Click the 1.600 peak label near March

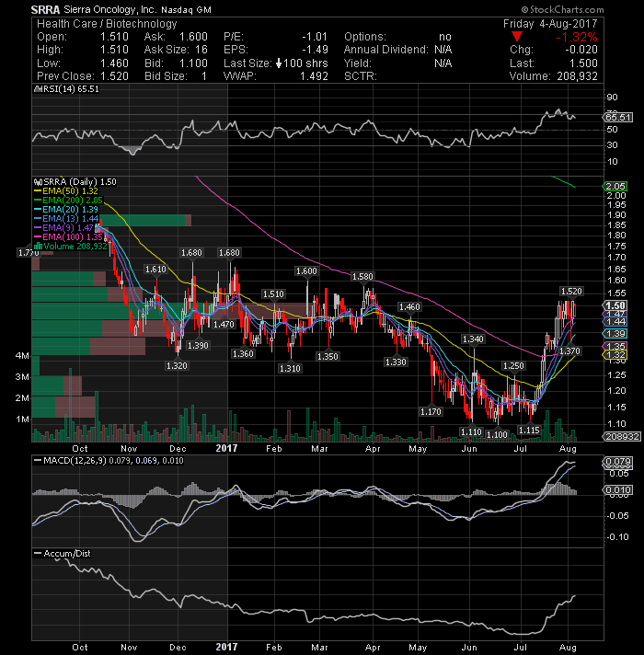click(306, 271)
